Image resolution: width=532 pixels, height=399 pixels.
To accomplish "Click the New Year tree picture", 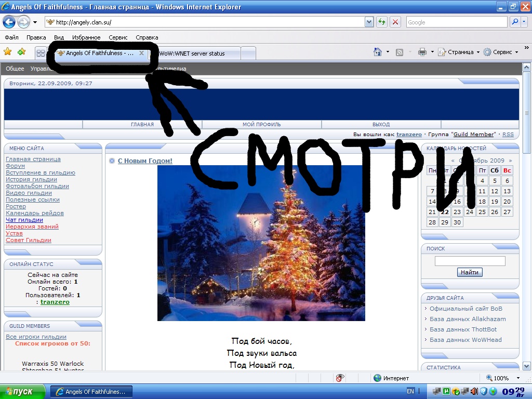I will (261, 243).
